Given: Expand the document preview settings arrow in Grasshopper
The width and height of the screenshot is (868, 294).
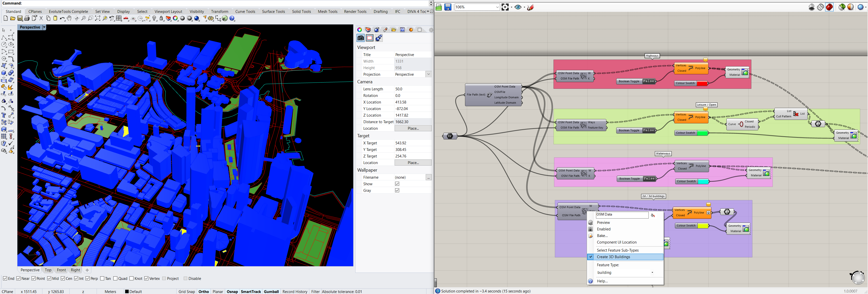Looking at the screenshot, I should pos(866,7).
